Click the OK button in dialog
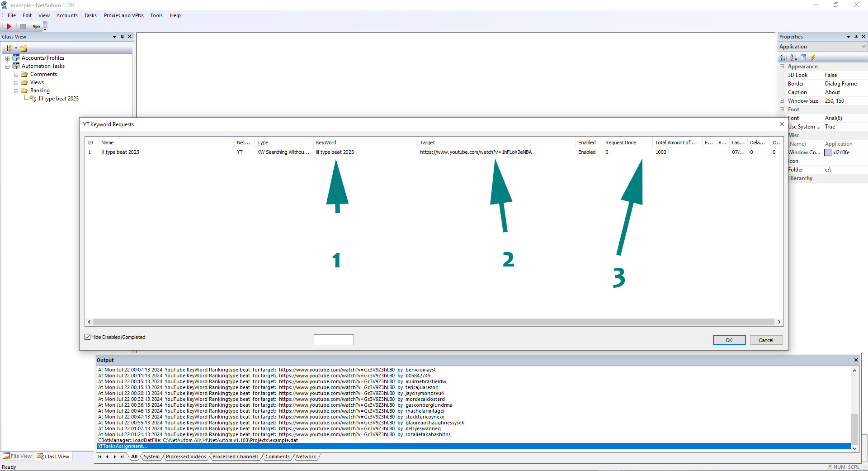The height and width of the screenshot is (471, 868). click(729, 340)
